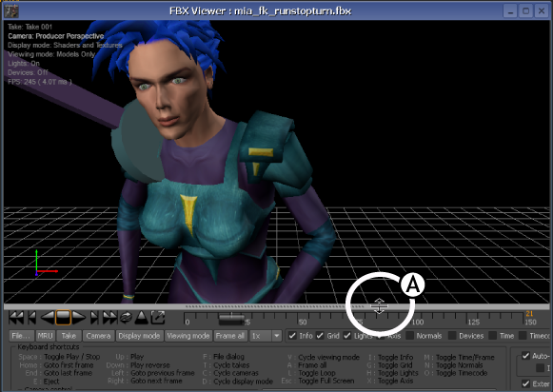Enable the Normals checkbox
Image resolution: width=553 pixels, height=392 pixels.
click(x=410, y=336)
